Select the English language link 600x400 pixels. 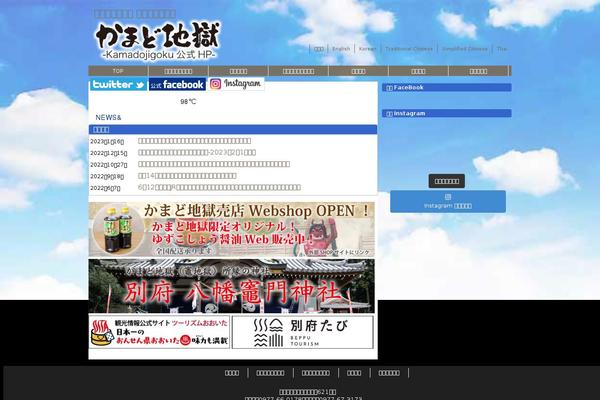[341, 49]
